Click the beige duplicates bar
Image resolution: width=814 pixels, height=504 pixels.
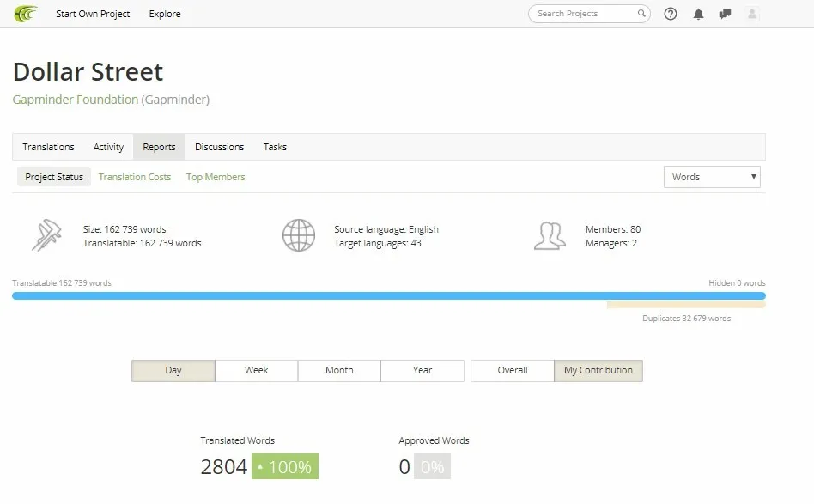pyautogui.click(x=686, y=305)
